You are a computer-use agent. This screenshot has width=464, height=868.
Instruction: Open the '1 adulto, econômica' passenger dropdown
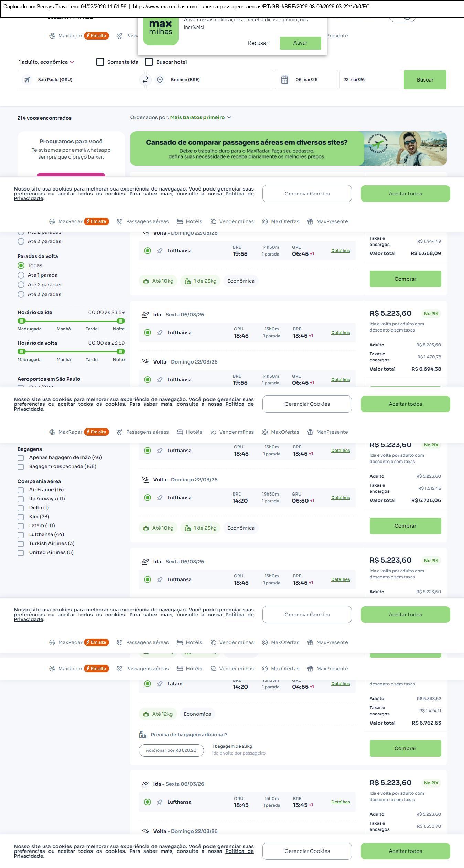pyautogui.click(x=46, y=62)
